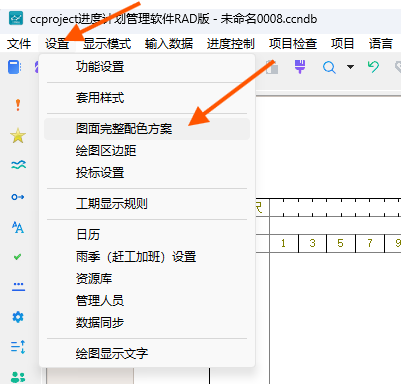Viewport: 401px width, 384px height.
Task: Open the 进度控制 menu
Action: pyautogui.click(x=231, y=44)
